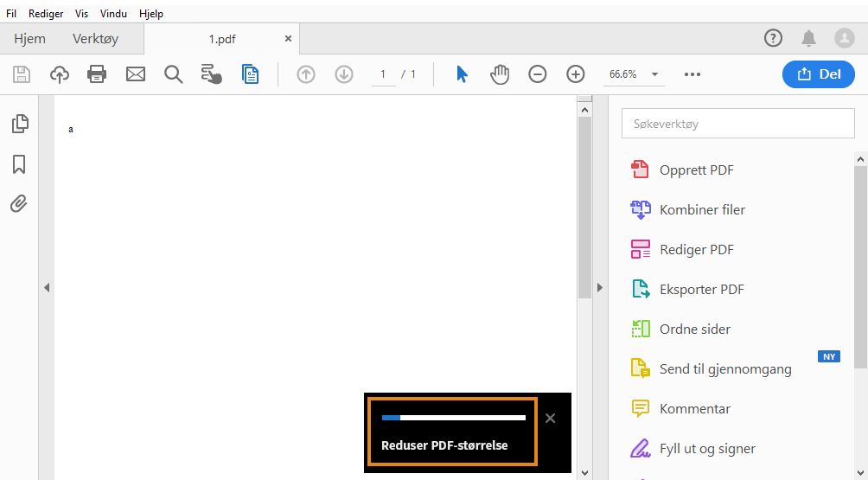Click Send til gjennomgang icon
The height and width of the screenshot is (480, 868).
click(641, 368)
